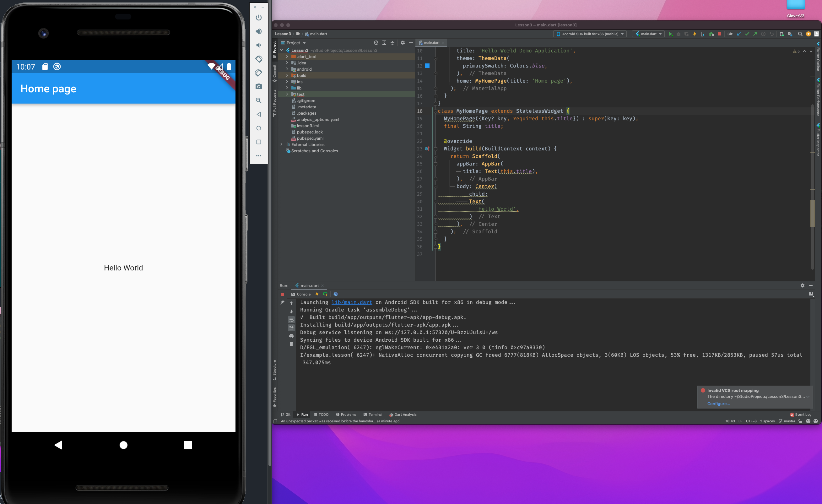Open Search Everywhere magnifier icon
822x504 pixels.
click(x=800, y=34)
